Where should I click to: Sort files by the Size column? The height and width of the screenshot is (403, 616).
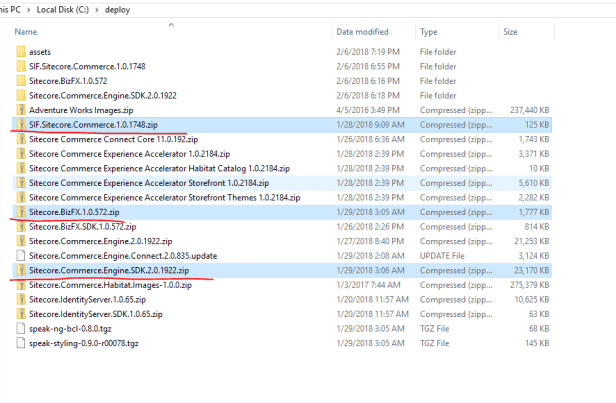pos(510,32)
